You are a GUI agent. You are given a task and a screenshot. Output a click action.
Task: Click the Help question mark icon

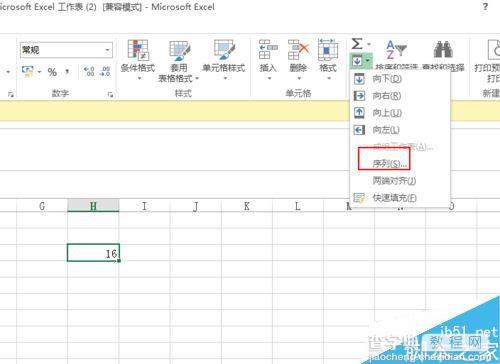pos(485,7)
